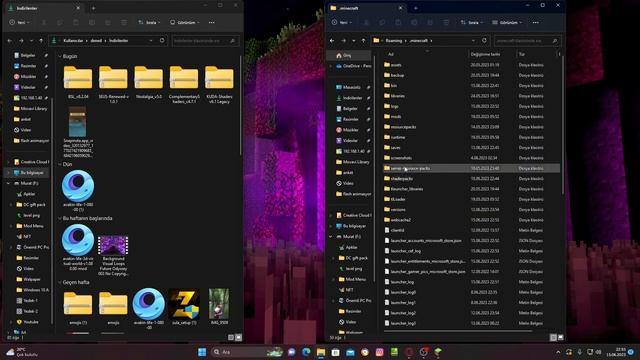Viewport: 640px width, 360px height.
Task: Open the shaderpacks folder in .minecraft window
Action: point(401,178)
